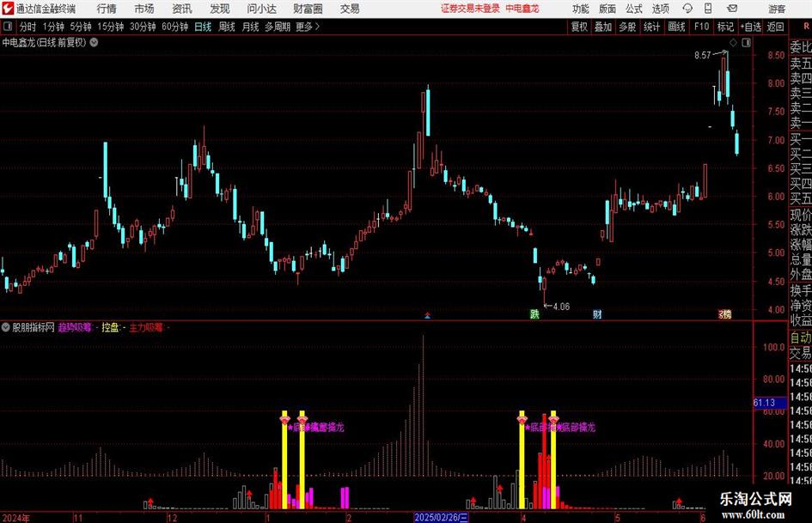Click the 复权 adjustment button

(579, 27)
